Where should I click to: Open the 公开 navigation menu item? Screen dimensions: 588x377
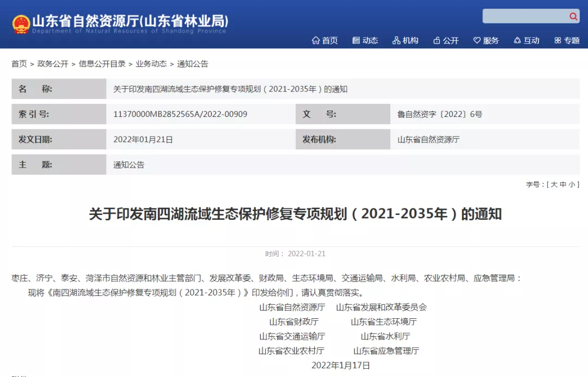point(446,40)
